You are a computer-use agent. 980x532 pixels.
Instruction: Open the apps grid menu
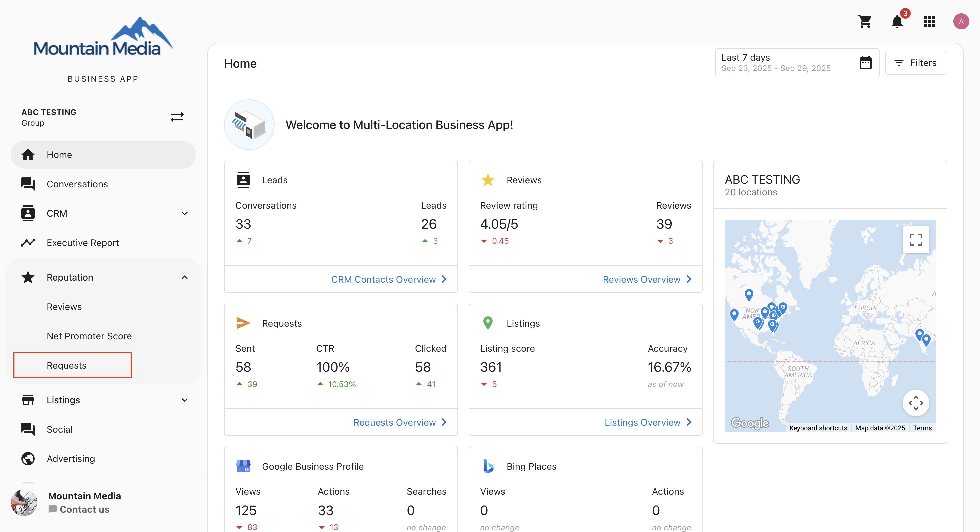tap(929, 21)
